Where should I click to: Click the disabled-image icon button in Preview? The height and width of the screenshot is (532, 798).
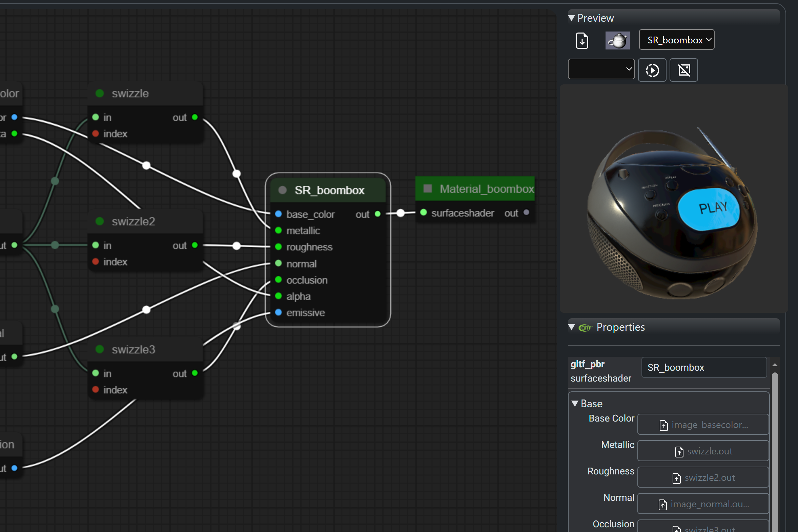click(x=683, y=70)
